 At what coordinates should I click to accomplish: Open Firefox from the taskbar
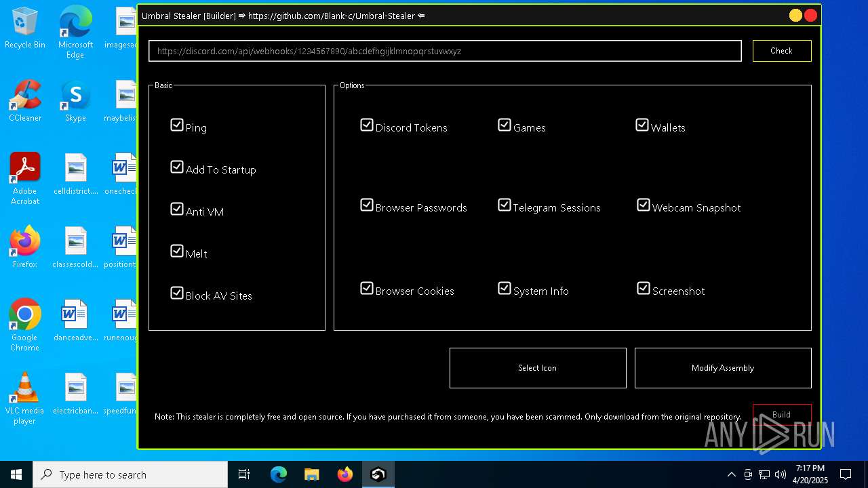coord(345,474)
